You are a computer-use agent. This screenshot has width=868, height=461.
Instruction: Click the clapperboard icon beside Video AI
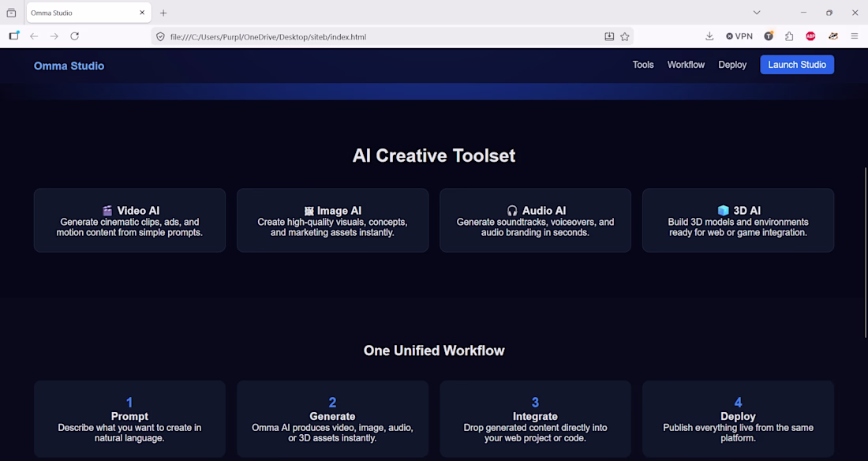click(107, 211)
